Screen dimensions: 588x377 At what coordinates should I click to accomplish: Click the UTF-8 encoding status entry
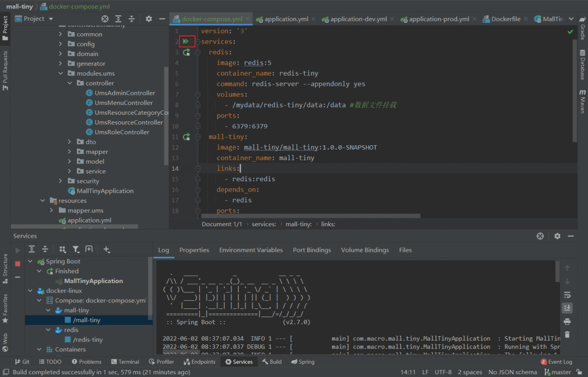(443, 372)
